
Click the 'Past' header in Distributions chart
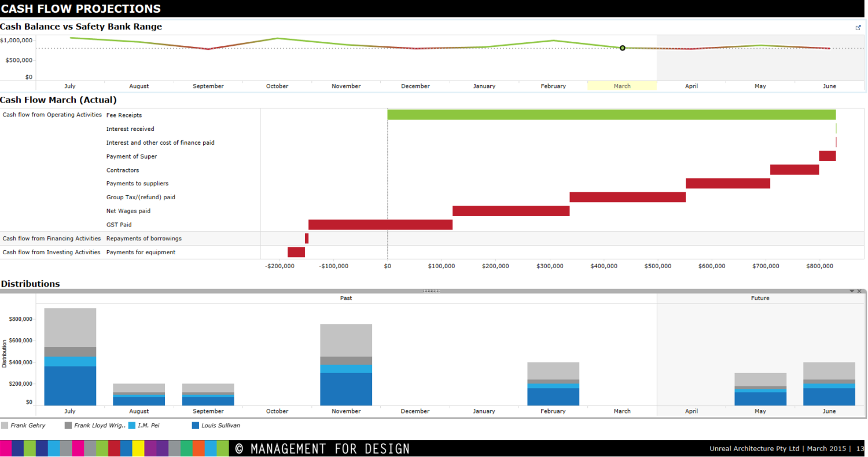coord(346,298)
